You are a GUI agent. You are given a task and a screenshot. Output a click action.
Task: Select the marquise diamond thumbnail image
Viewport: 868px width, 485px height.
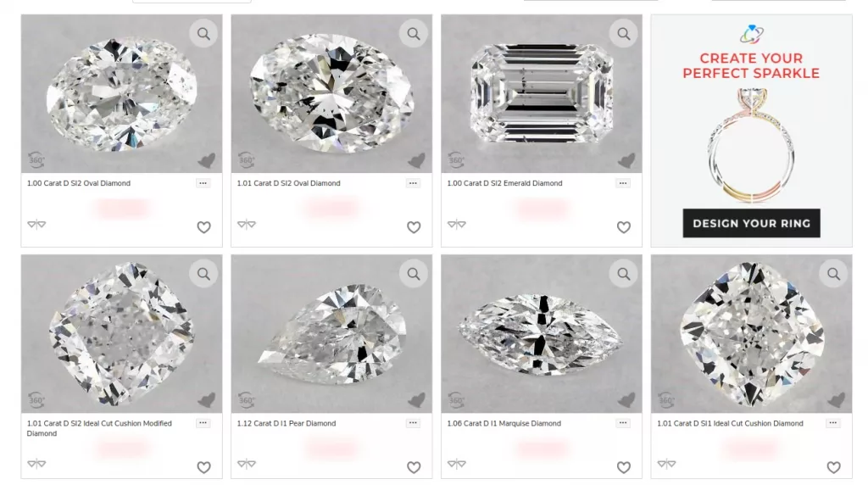click(x=542, y=334)
